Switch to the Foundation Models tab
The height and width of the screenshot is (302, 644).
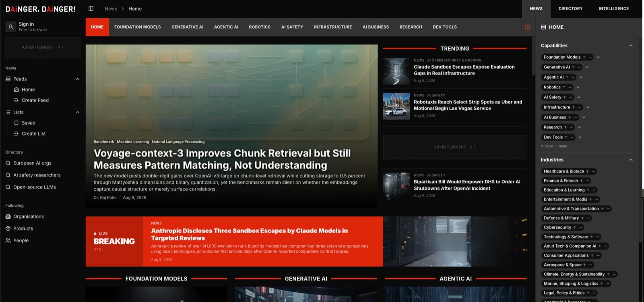click(138, 27)
